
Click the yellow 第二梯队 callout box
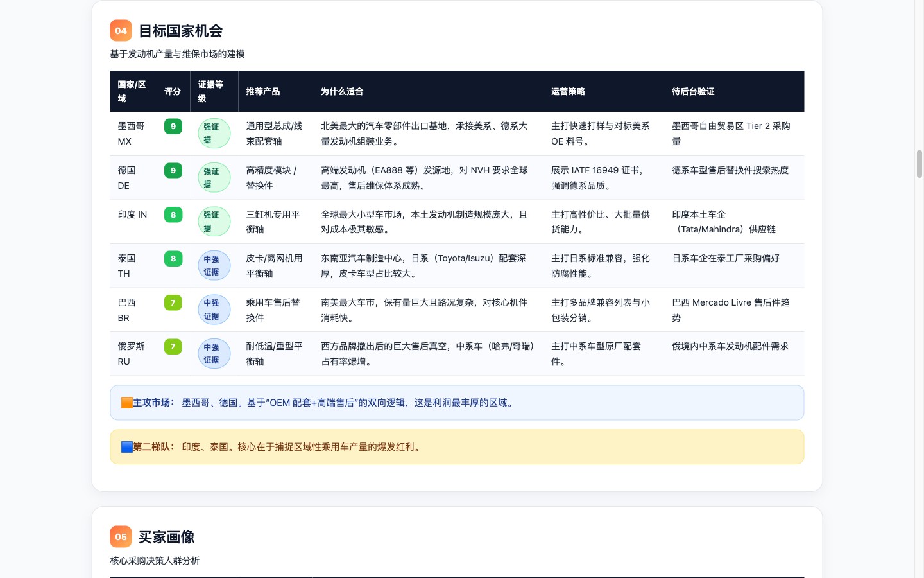(457, 447)
